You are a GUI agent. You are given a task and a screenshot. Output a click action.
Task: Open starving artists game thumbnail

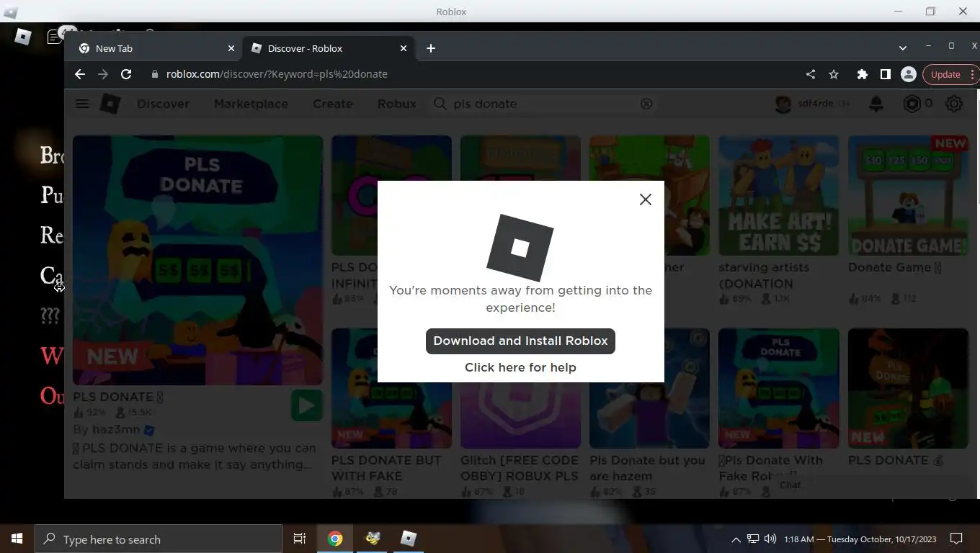(x=778, y=195)
